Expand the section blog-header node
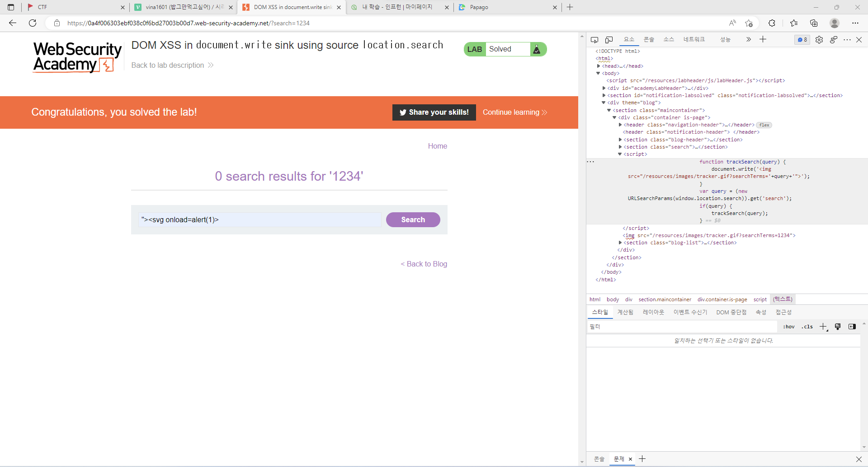This screenshot has height=467, width=868. (620, 140)
